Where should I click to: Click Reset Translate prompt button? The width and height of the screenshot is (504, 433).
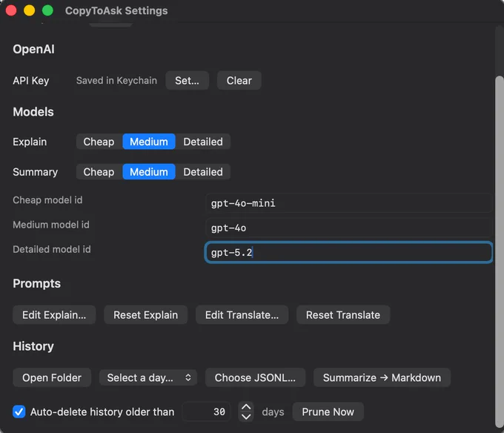343,315
